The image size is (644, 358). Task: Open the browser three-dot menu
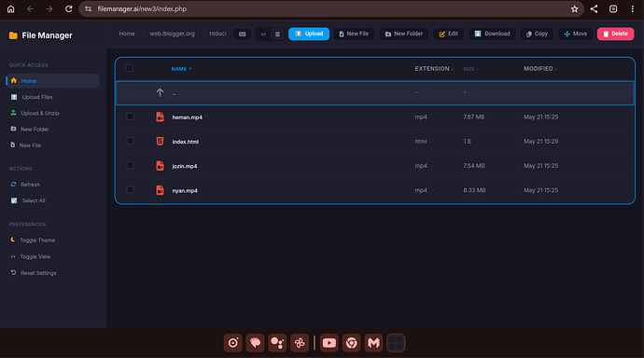coord(633,9)
